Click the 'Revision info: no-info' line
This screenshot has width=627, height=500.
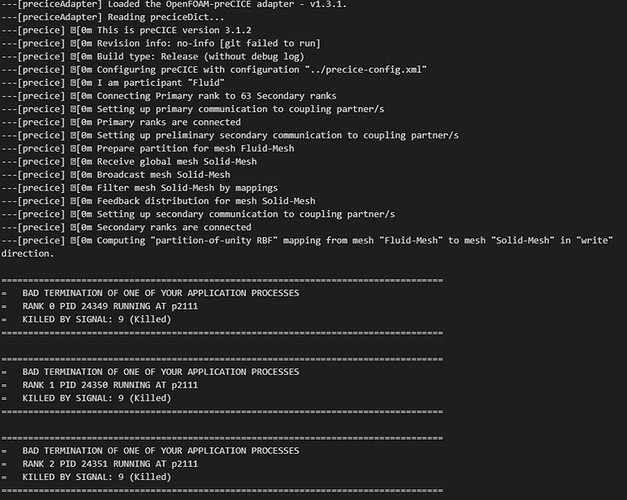161,44
